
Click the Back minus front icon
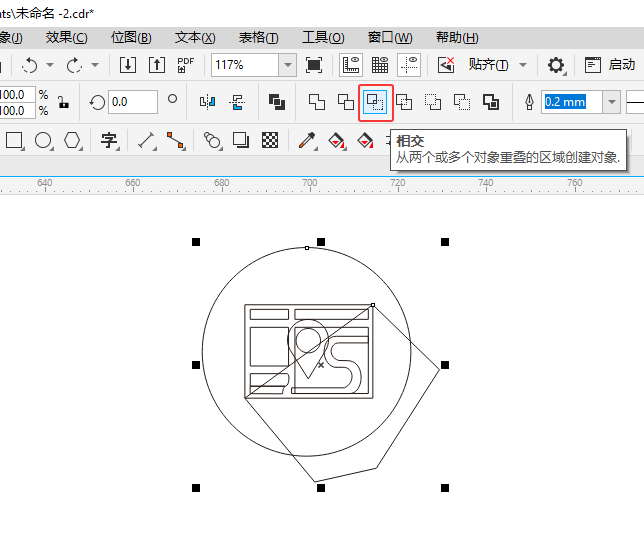pyautogui.click(x=462, y=102)
